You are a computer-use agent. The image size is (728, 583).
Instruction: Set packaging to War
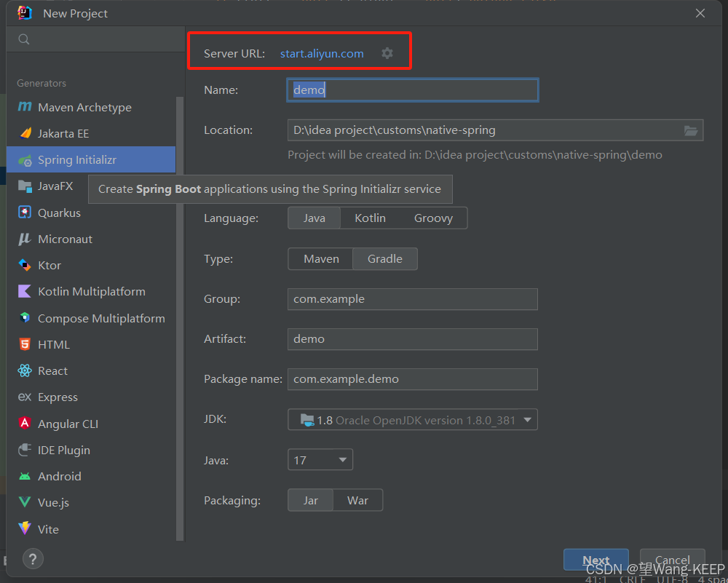coord(357,500)
